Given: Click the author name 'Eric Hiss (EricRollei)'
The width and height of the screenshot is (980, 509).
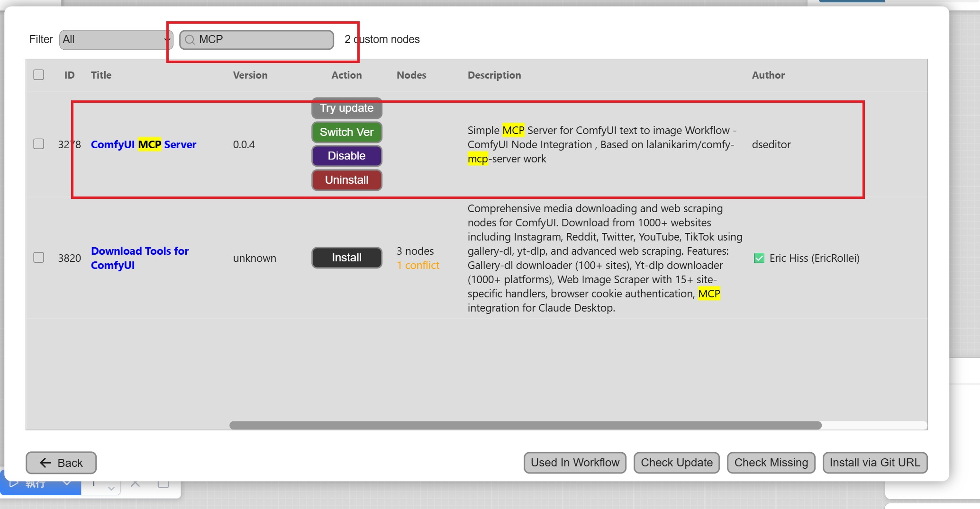Looking at the screenshot, I should click(814, 258).
